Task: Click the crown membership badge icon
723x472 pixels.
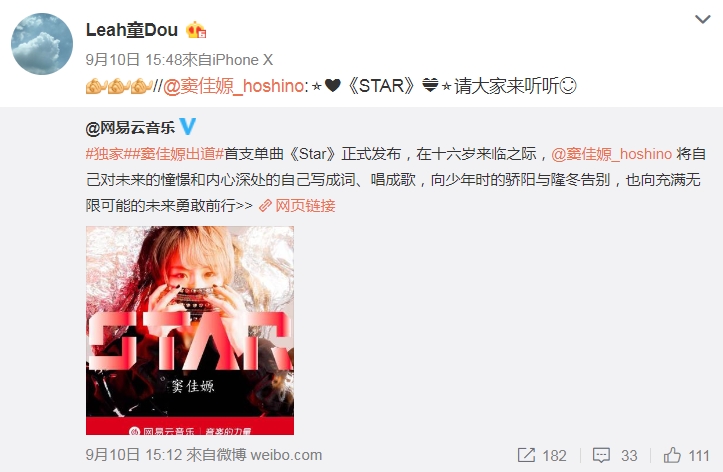Action: tap(196, 30)
